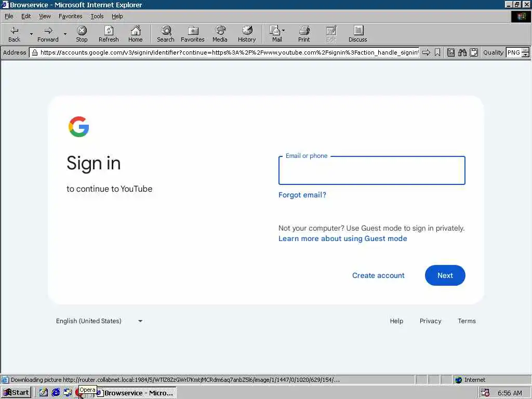Click the Forward toolbar button
The width and height of the screenshot is (532, 399).
pyautogui.click(x=48, y=34)
